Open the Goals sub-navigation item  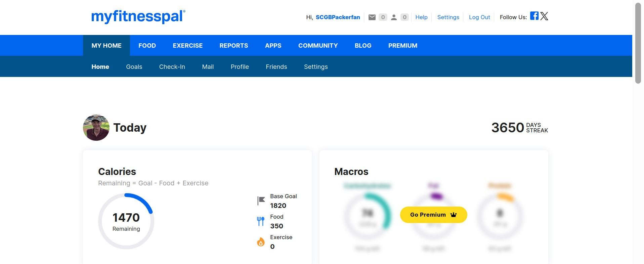click(x=134, y=67)
